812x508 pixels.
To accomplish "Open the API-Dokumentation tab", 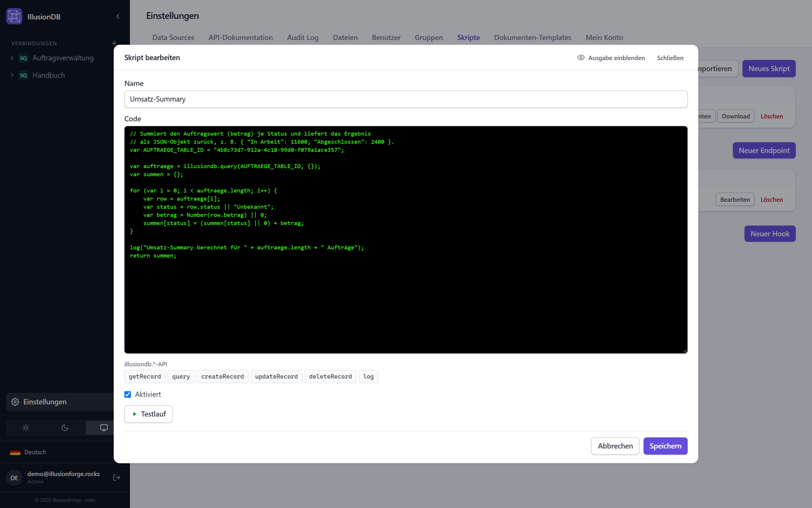I will (241, 38).
